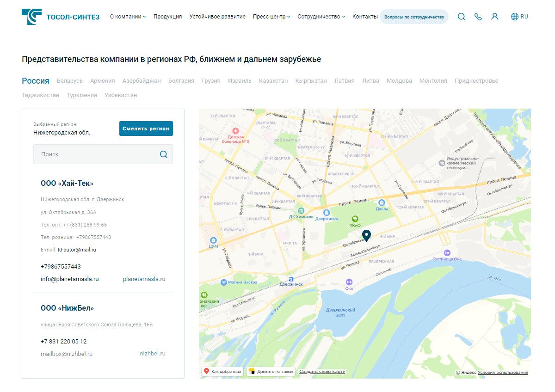The width and height of the screenshot is (555, 392).
Task: Click the dark location pin on map
Action: [366, 236]
